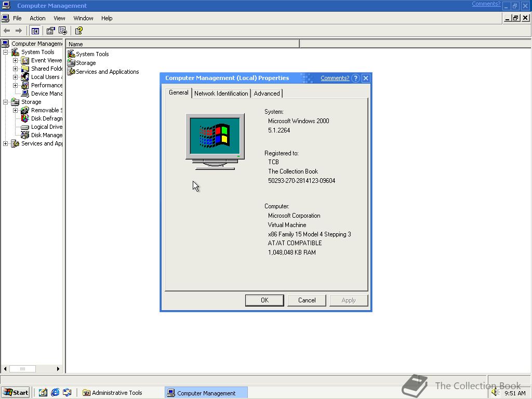The width and height of the screenshot is (532, 399).
Task: Select Logical Drives icon in tree
Action: pos(25,127)
